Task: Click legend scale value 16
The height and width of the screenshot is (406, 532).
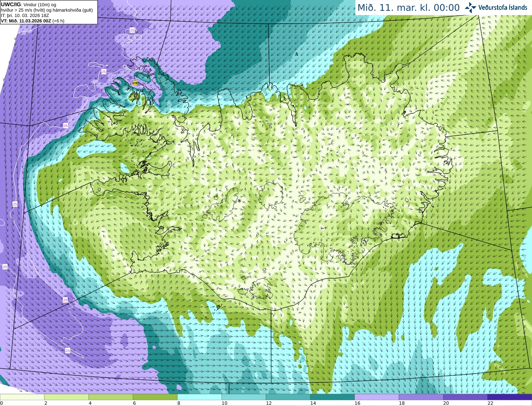Action: [357, 403]
